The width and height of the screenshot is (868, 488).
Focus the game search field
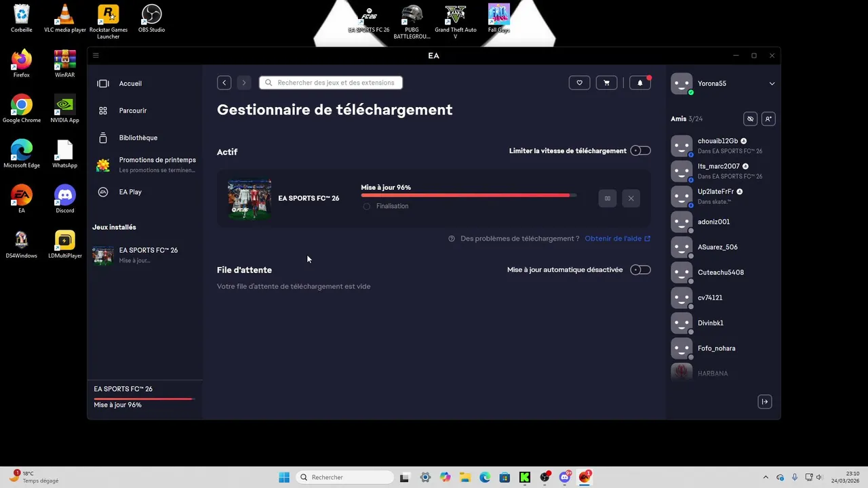tap(331, 83)
